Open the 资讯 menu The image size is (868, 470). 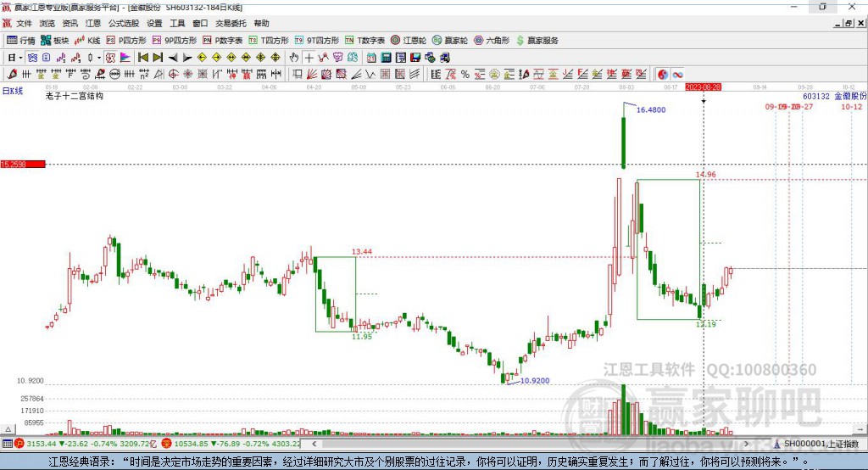tap(70, 23)
